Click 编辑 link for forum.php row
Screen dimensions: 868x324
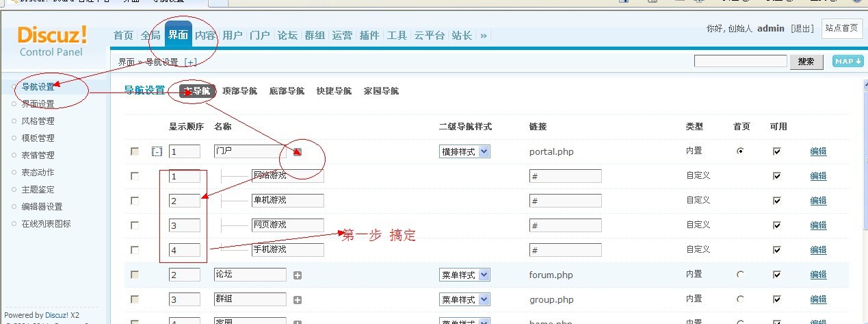[818, 275]
